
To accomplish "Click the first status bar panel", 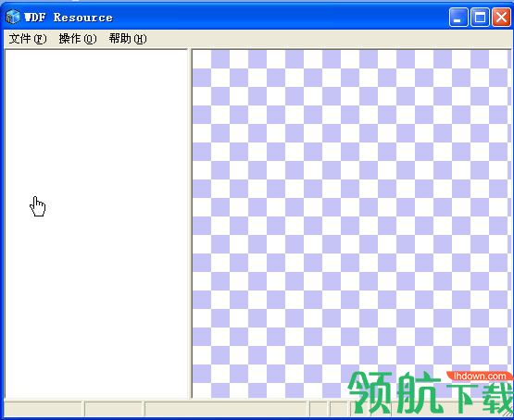I will 43,409.
